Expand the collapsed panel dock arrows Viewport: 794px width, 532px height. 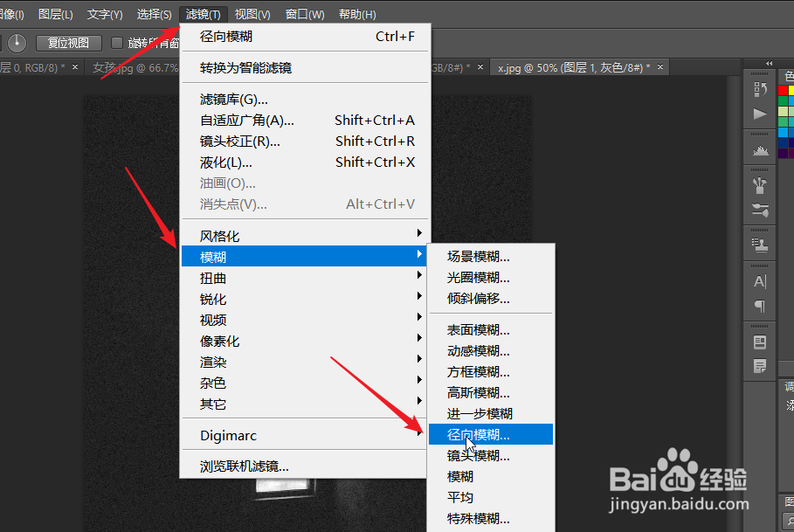pos(770,63)
